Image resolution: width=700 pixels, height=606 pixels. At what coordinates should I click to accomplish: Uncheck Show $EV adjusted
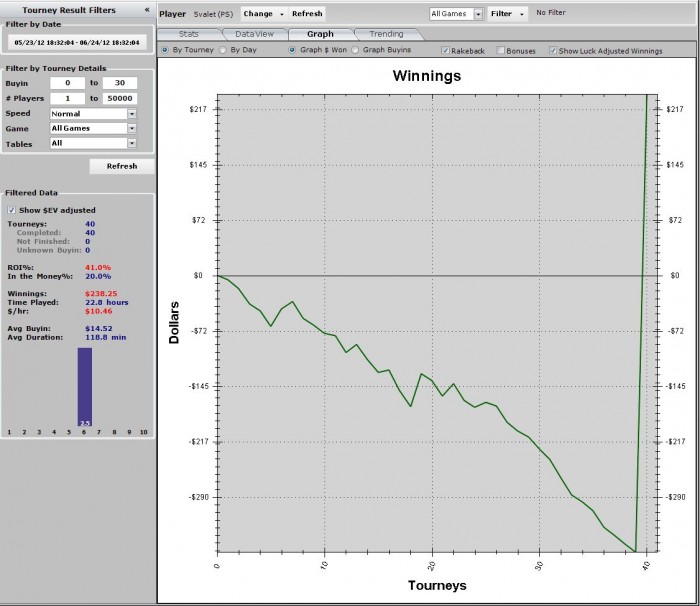(x=12, y=210)
